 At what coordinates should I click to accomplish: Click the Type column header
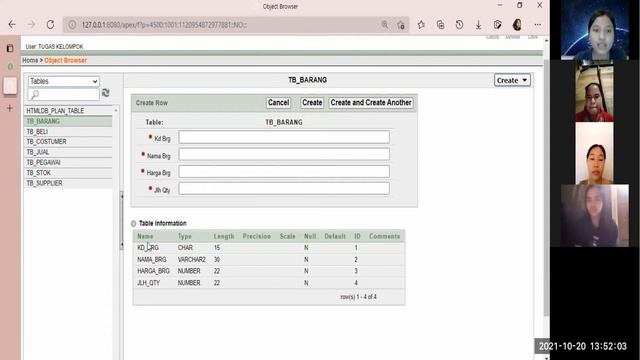[184, 236]
